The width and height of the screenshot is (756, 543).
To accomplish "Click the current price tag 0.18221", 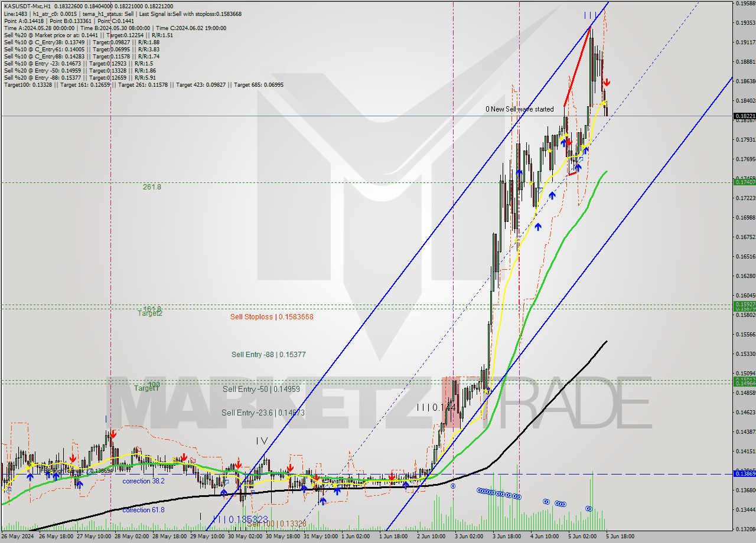I will pos(744,116).
